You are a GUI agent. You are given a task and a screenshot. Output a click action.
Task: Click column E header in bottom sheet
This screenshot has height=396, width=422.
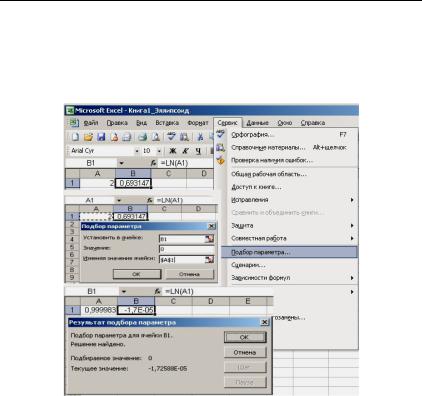(x=248, y=301)
